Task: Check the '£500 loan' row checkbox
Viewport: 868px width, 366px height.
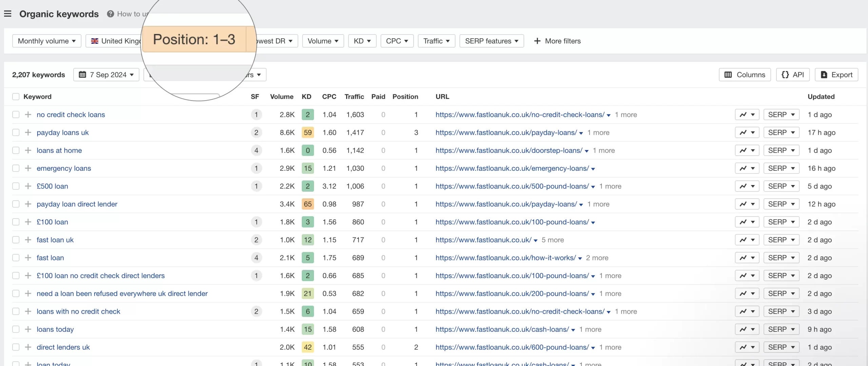Action: (16, 186)
